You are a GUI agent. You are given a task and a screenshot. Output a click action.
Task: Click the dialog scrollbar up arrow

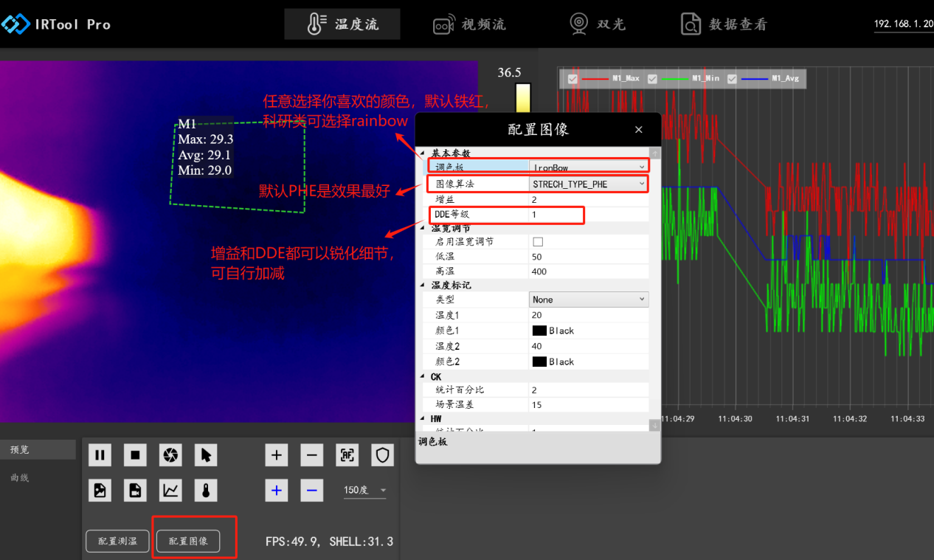click(x=654, y=153)
